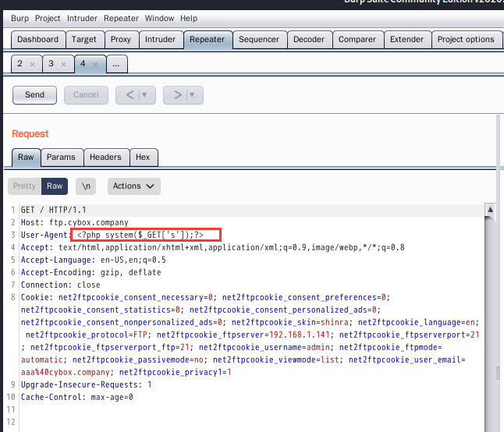The height and width of the screenshot is (432, 504).
Task: Switch the request view to Pretty
Action: 24,186
